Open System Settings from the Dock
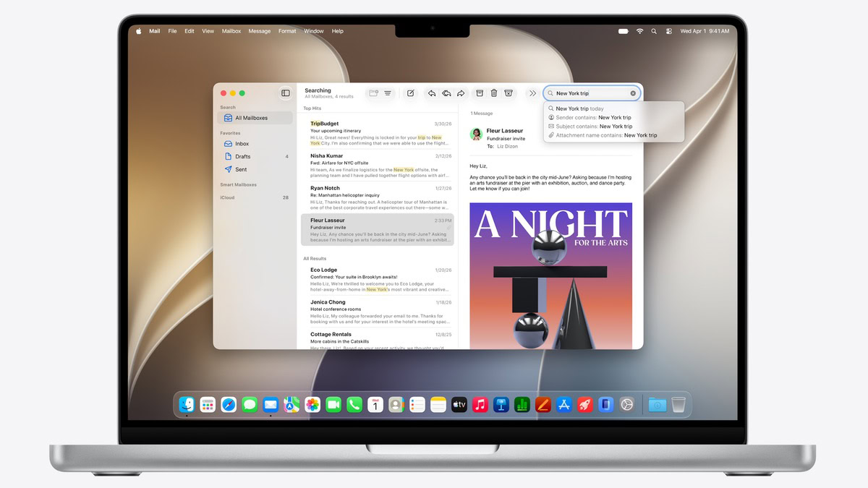The image size is (868, 488). (627, 404)
